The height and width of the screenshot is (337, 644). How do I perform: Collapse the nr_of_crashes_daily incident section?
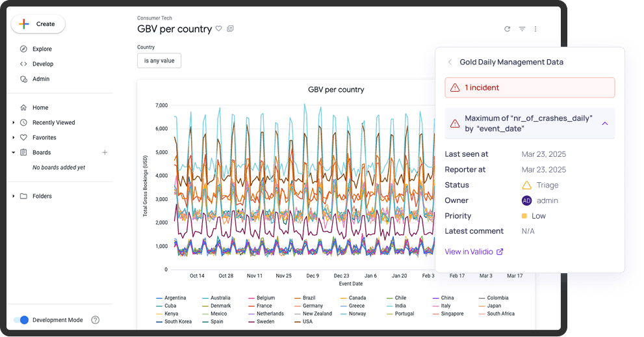[x=605, y=123]
